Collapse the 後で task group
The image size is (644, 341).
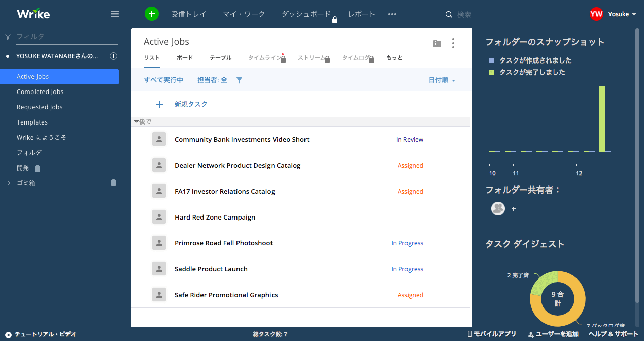137,122
